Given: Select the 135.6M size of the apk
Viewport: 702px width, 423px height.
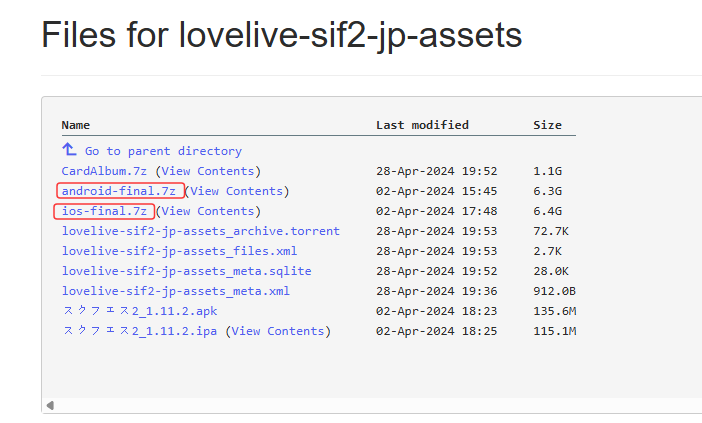Looking at the screenshot, I should point(554,311).
